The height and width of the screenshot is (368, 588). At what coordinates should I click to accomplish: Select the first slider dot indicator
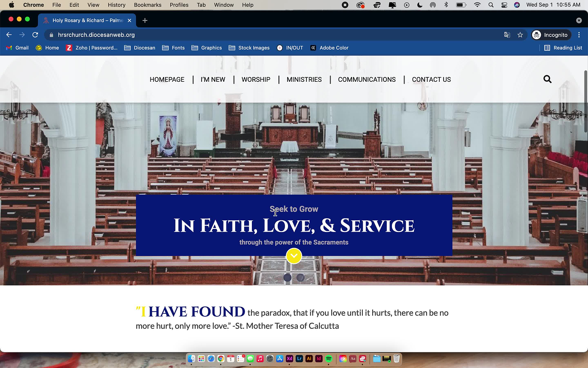coord(288,278)
